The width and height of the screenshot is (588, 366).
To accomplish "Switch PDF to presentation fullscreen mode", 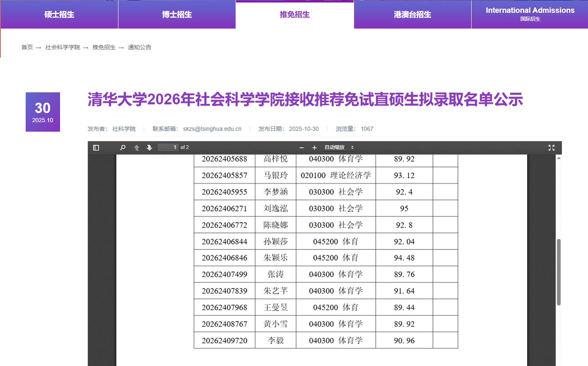I will click(x=551, y=148).
